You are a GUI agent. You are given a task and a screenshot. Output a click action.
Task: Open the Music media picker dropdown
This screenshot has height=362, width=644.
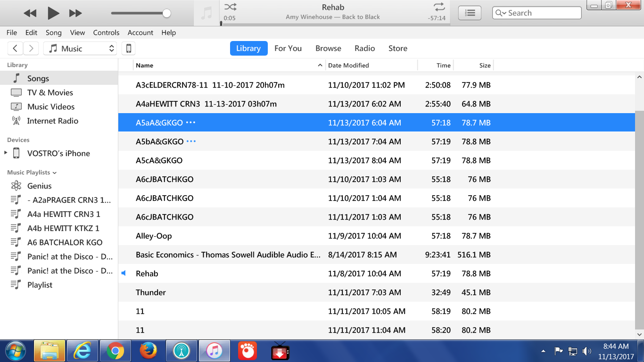coord(80,48)
